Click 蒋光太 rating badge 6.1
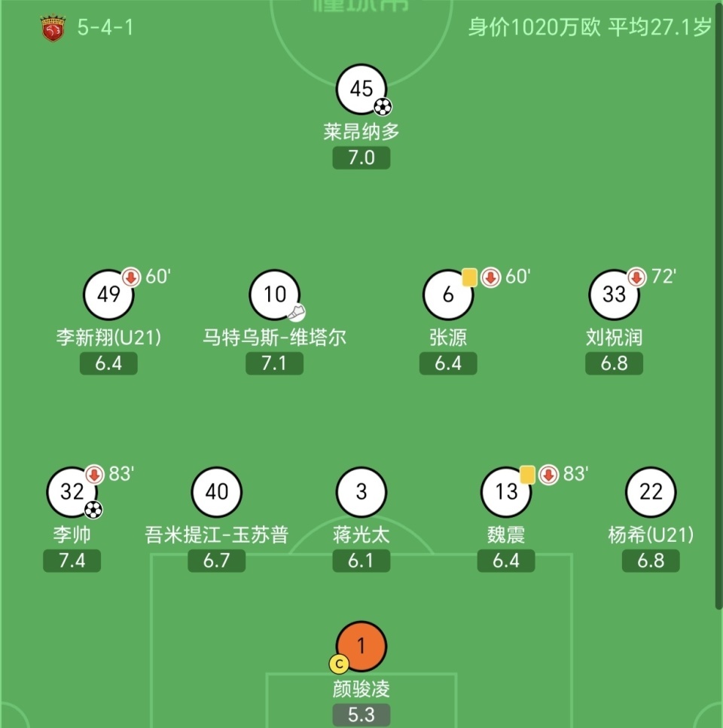723x728 pixels. [x=361, y=561]
